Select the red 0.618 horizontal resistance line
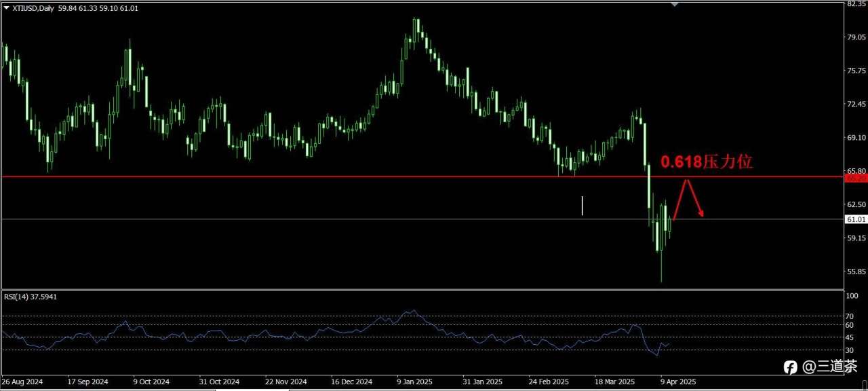Image resolution: width=868 pixels, height=391 pixels. coord(422,177)
